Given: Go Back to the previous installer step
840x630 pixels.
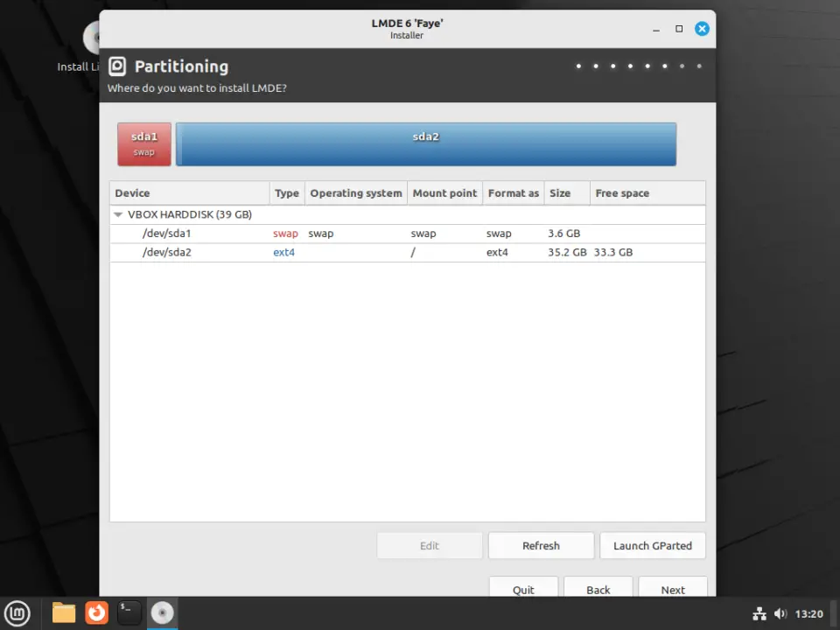Looking at the screenshot, I should coord(598,589).
